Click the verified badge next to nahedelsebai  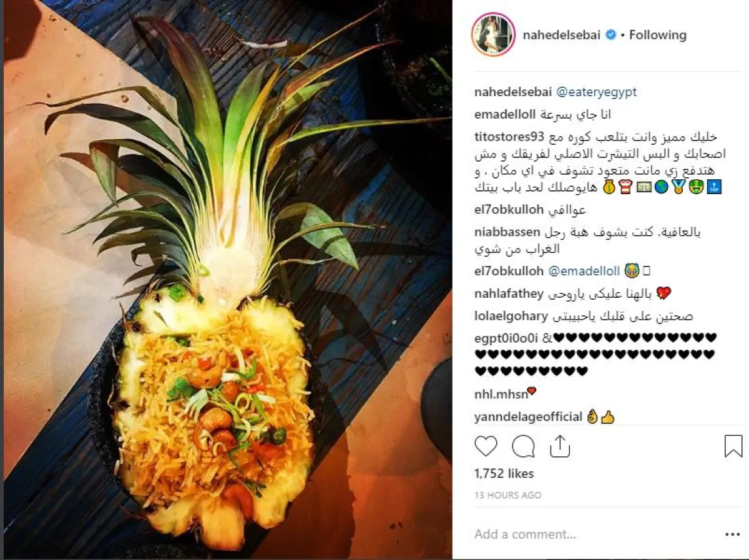click(x=611, y=35)
